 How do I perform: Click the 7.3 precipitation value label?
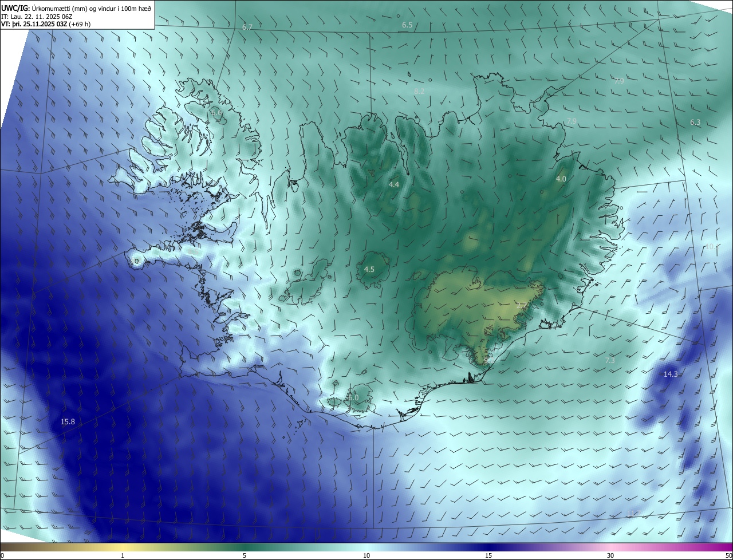[x=610, y=361]
